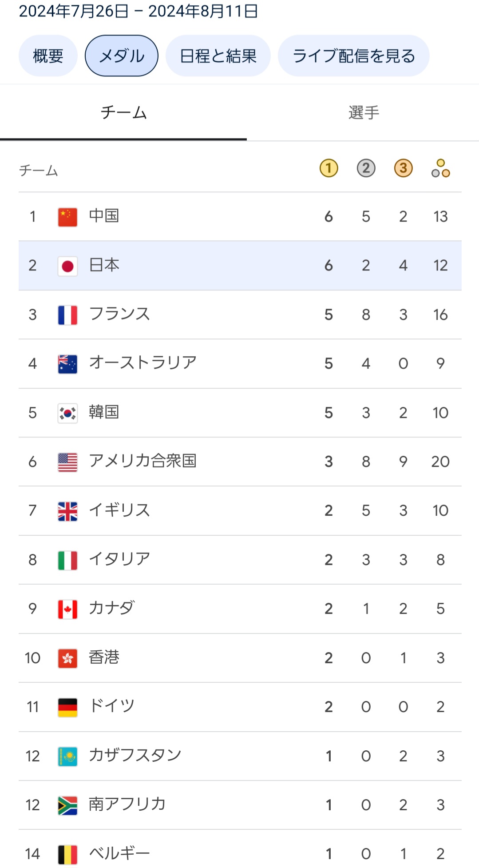Open the 概要 chip
Screen dimensions: 479x868
[48, 56]
